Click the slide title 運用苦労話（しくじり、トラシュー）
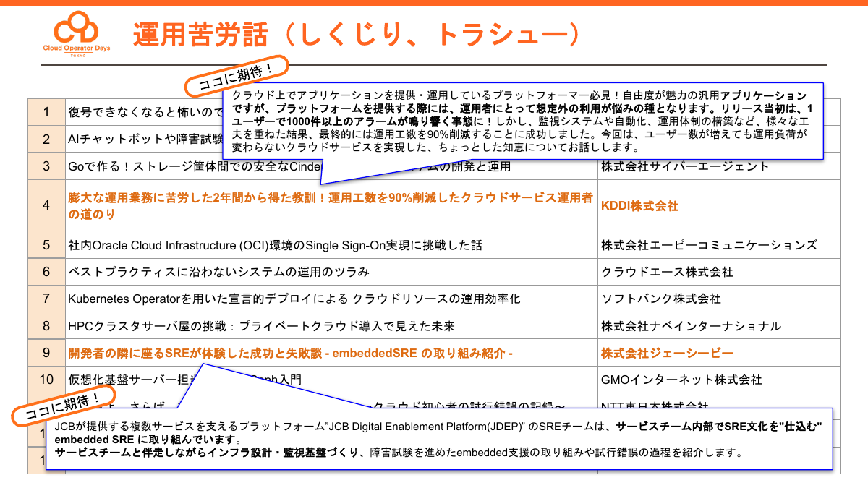868x488 pixels. [357, 33]
